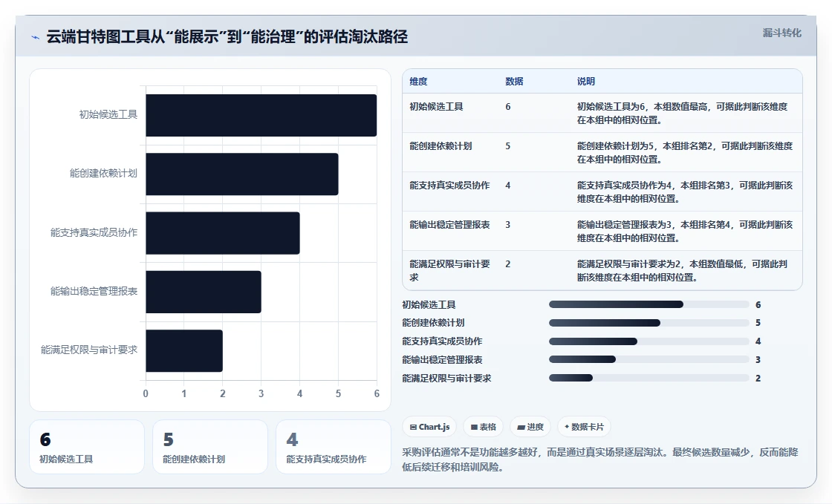The image size is (832, 504).
Task: Select the 进度 chip
Action: pos(530,427)
